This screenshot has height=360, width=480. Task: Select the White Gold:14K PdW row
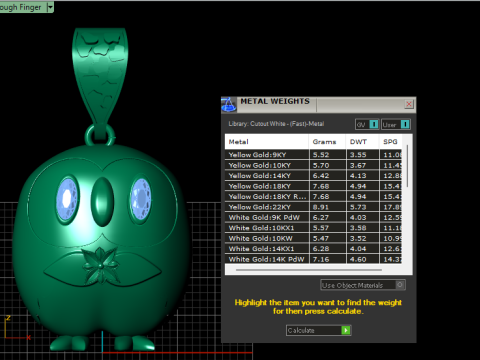pos(313,259)
